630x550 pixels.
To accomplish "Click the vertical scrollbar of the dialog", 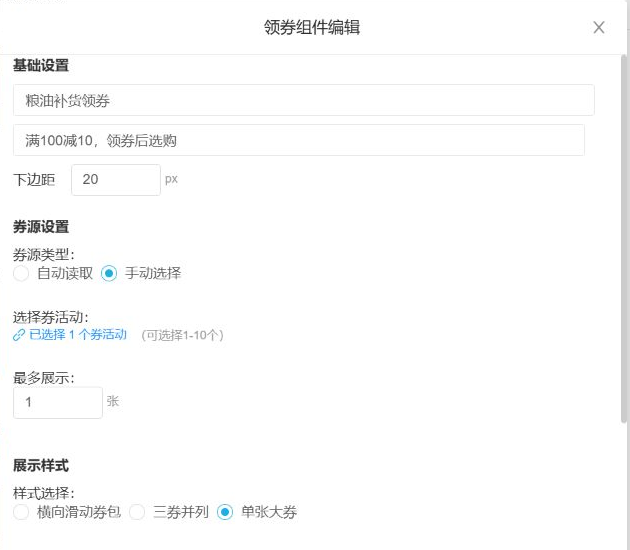I will (624, 239).
